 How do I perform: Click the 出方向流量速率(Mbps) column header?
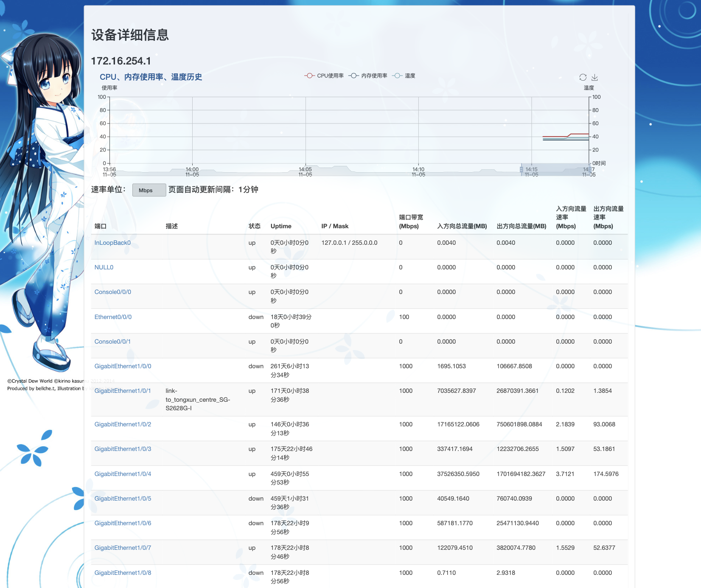608,217
